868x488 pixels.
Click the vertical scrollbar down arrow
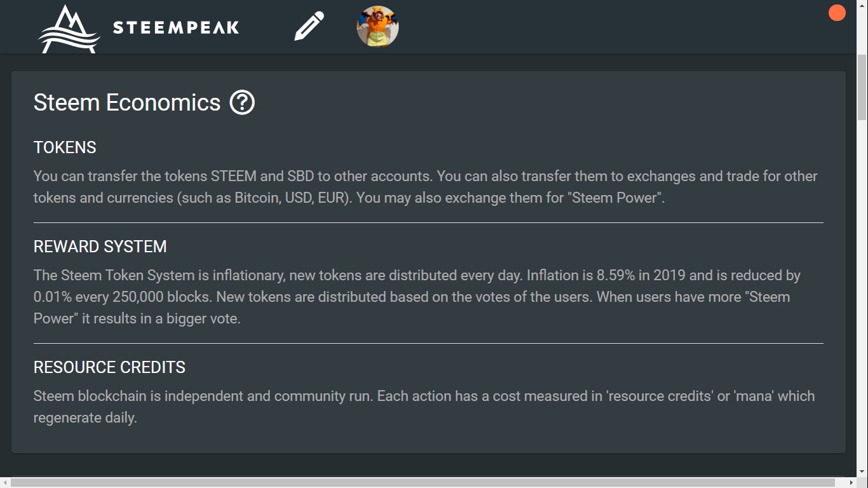862,471
